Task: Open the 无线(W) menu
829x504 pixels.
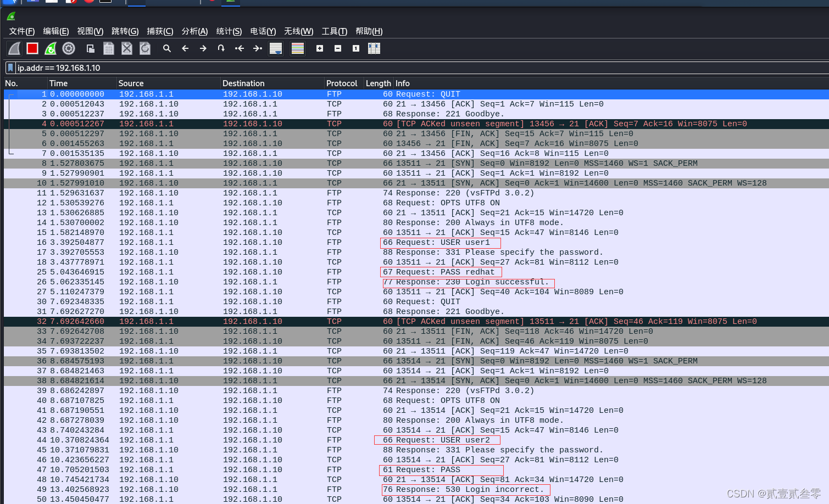Action: coord(298,31)
